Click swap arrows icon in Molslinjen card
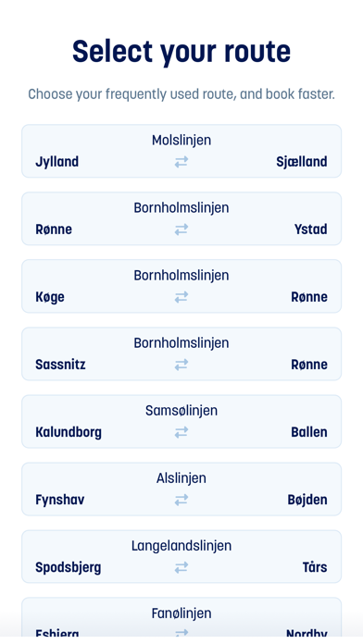Screen dimensions: 363x644 click(x=181, y=162)
